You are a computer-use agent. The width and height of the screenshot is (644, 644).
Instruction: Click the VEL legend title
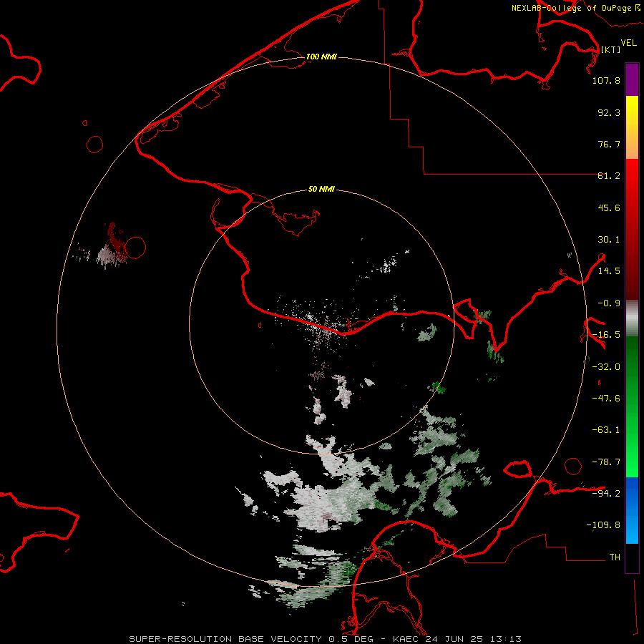tap(628, 43)
